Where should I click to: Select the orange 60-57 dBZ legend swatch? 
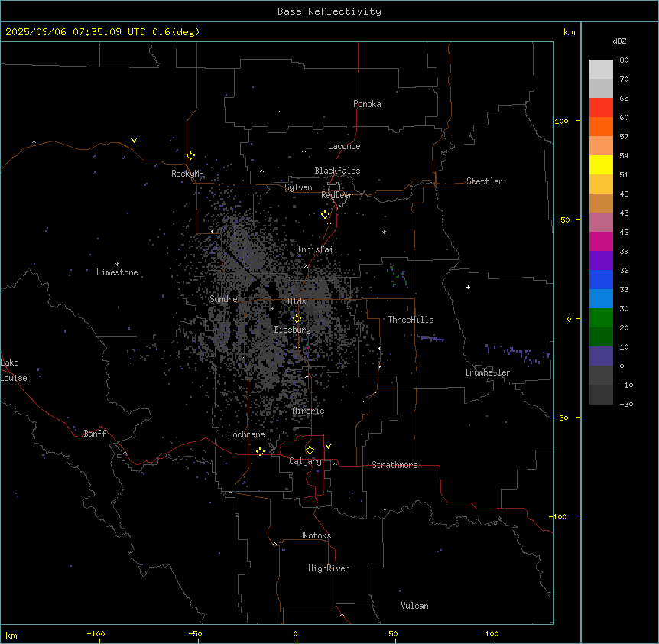[x=601, y=126]
